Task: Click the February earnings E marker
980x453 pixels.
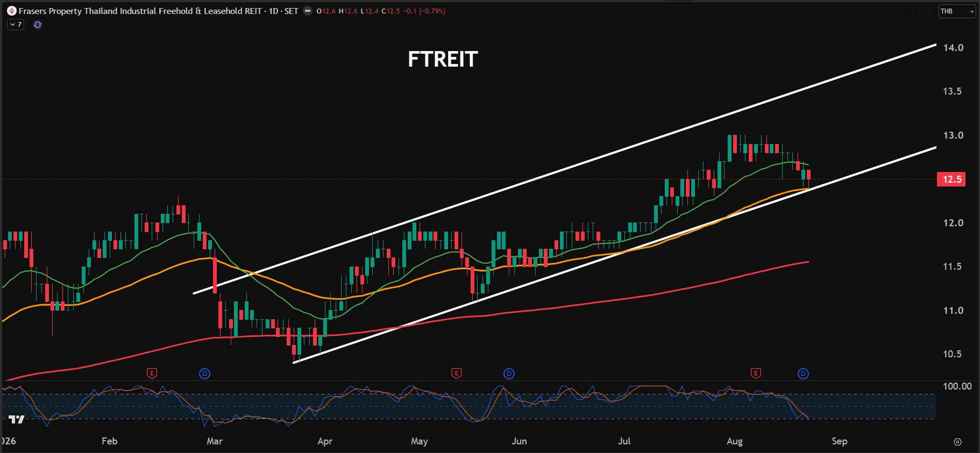Action: [152, 373]
